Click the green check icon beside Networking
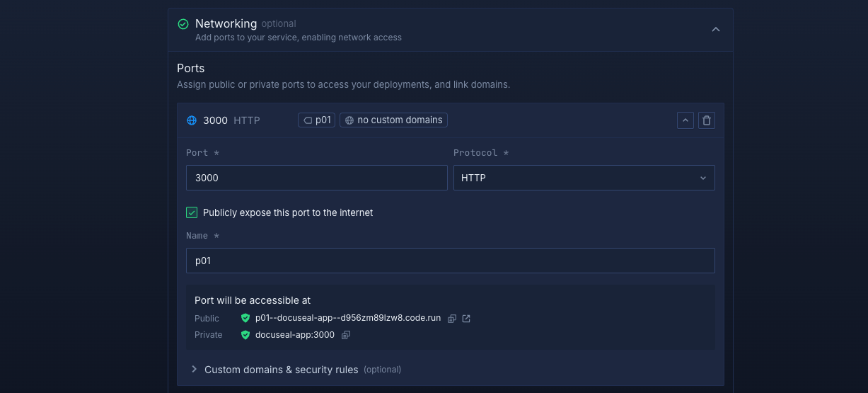This screenshot has width=868, height=393. tap(183, 24)
